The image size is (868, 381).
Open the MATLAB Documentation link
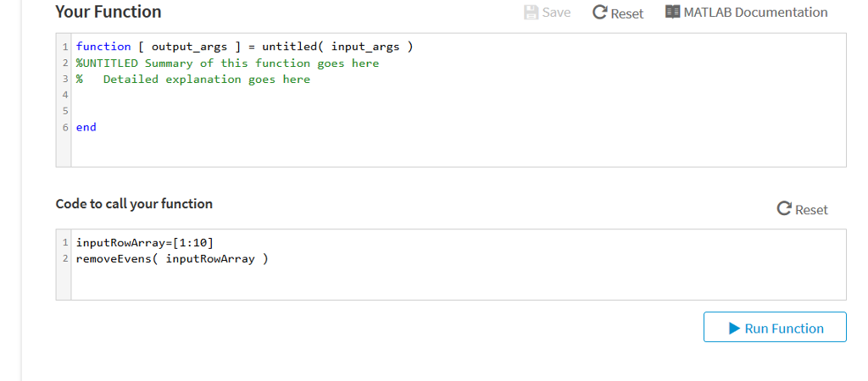tap(746, 12)
